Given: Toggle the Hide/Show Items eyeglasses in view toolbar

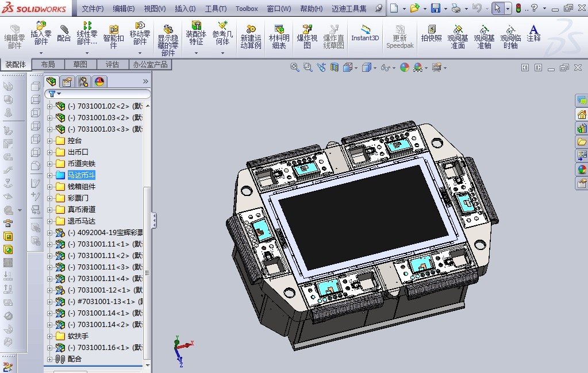Looking at the screenshot, I should [385, 67].
